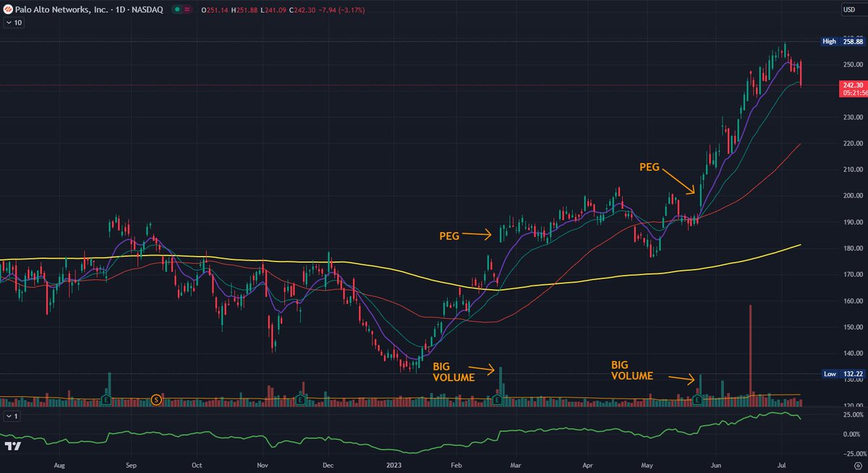Click the 180.00 price axis value
Screen dimensions: 868x473
(x=854, y=249)
